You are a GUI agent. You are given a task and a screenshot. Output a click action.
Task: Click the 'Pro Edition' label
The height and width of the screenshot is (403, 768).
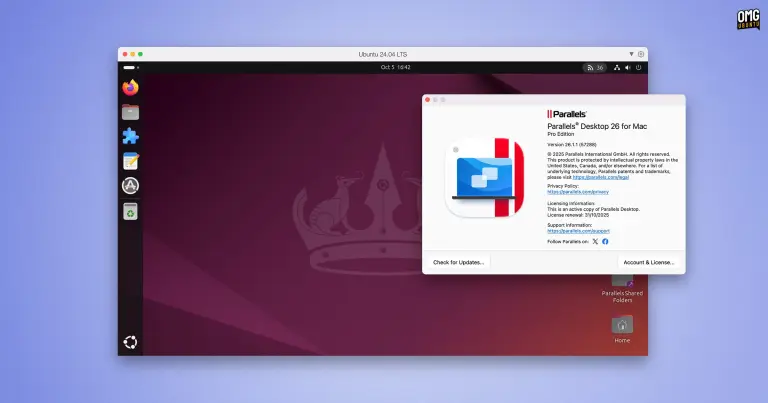[x=560, y=134]
